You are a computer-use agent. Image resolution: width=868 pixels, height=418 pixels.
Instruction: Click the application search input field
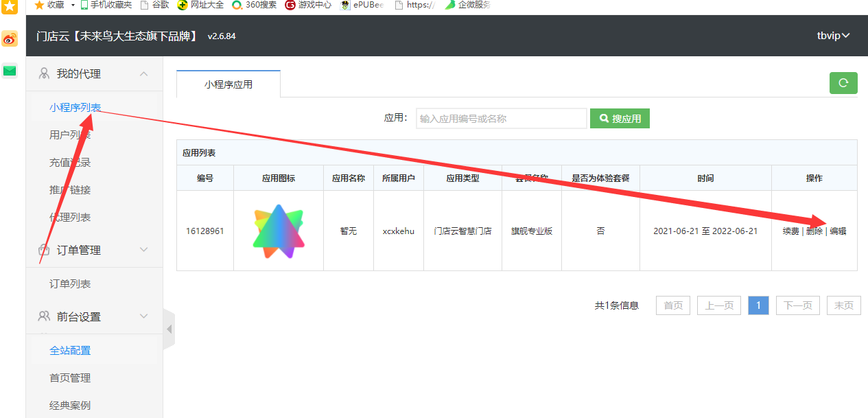coord(501,119)
